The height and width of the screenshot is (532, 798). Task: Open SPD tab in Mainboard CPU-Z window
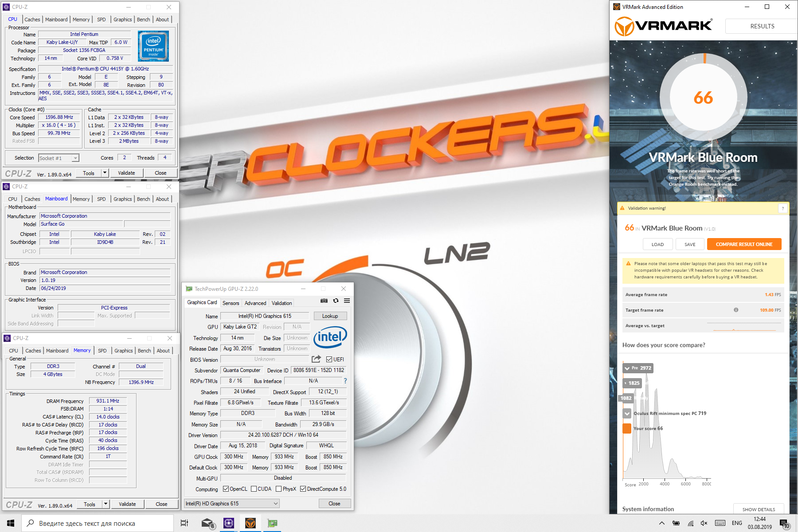pyautogui.click(x=102, y=199)
